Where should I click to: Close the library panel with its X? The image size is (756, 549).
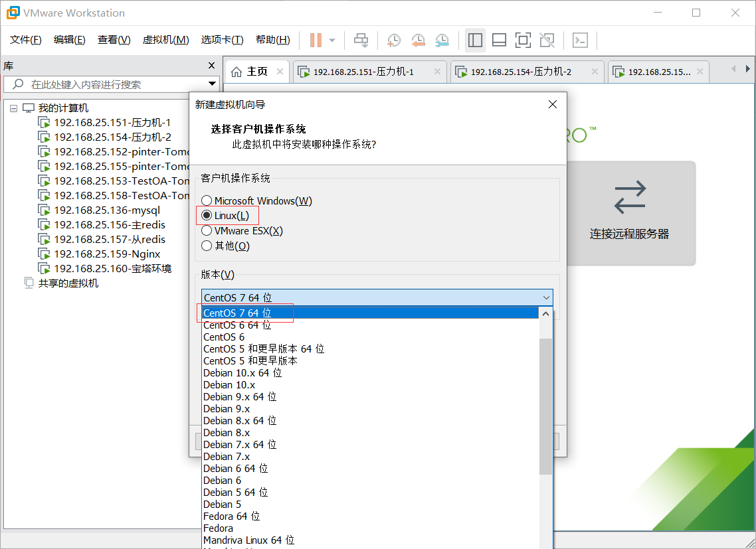pos(211,66)
